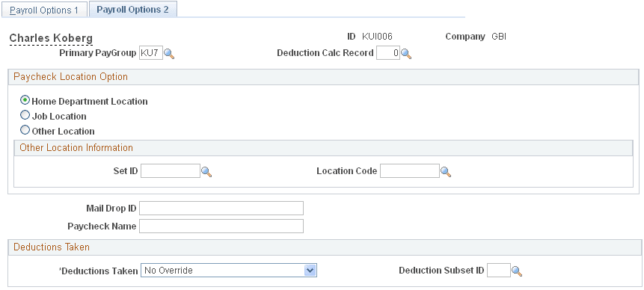
Task: Click into the Set ID field
Action: [171, 171]
